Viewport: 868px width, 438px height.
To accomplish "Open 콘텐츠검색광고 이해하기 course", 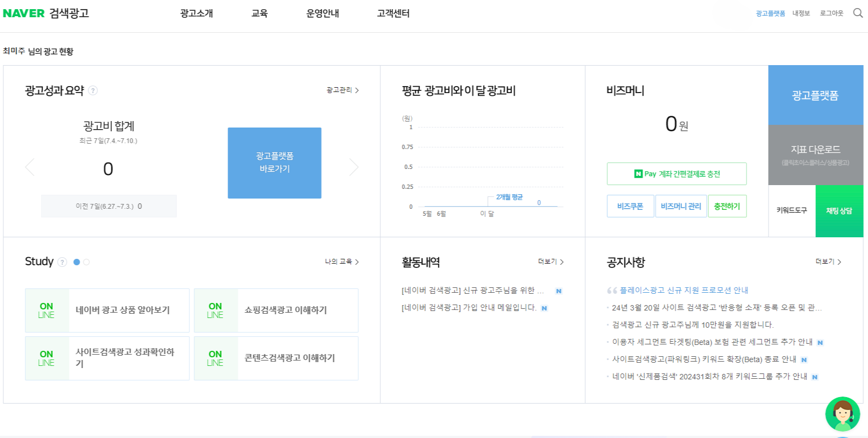I will point(276,358).
